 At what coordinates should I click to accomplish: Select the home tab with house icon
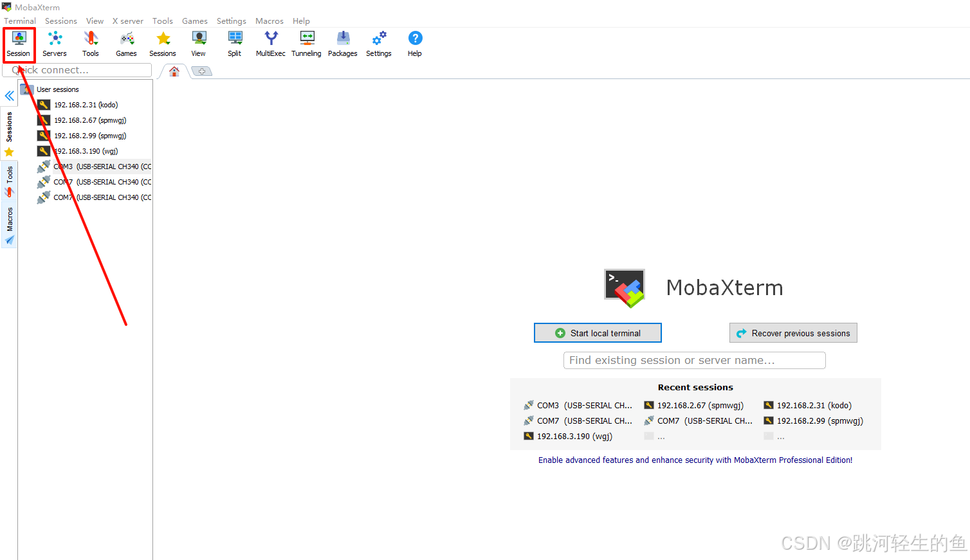[x=174, y=71]
